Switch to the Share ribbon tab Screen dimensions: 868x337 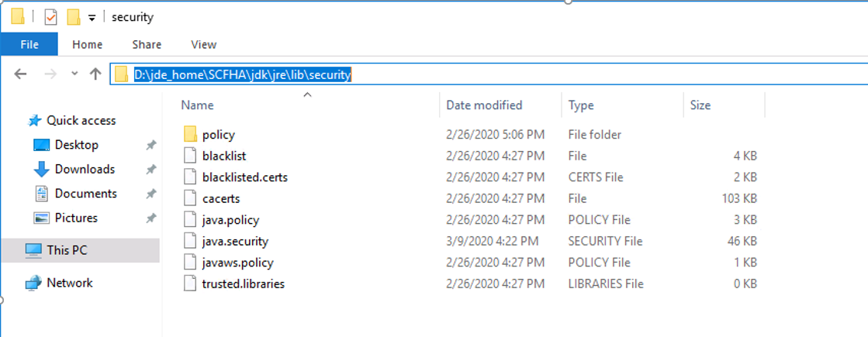click(x=147, y=45)
